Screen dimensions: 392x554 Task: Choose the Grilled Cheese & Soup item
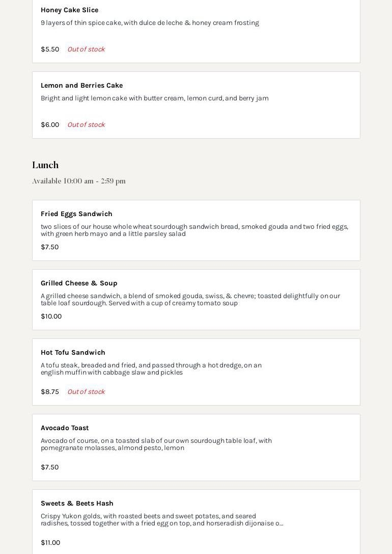coord(79,283)
